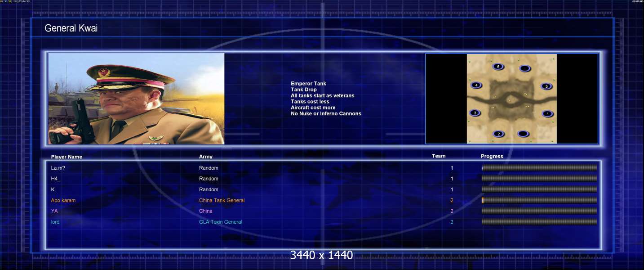
Task: Click the GLA Toxin General army entry
Action: (x=221, y=222)
